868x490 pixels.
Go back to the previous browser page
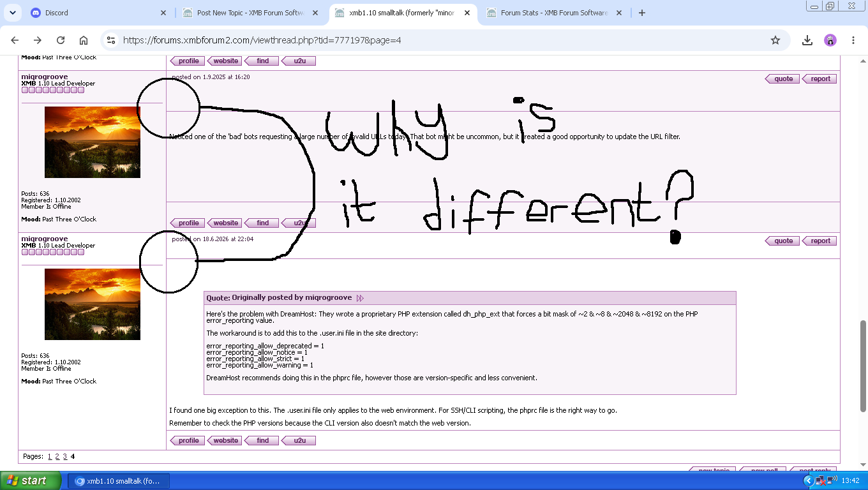[x=15, y=40]
